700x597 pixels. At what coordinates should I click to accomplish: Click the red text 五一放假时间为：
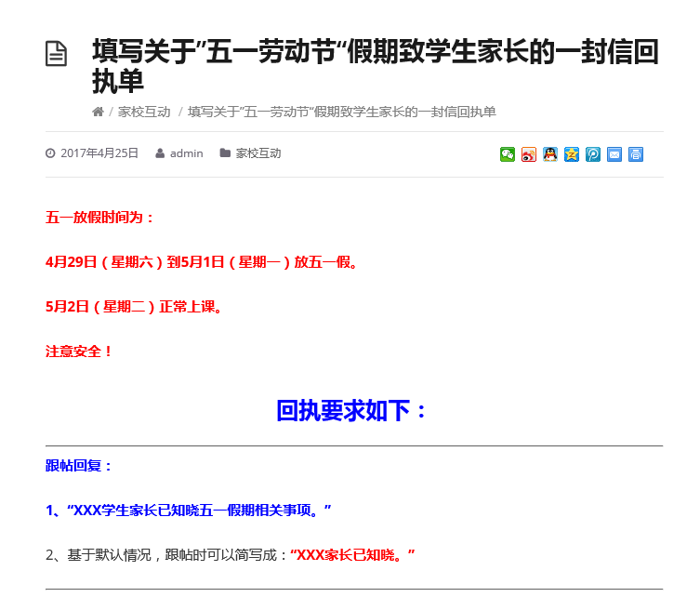[100, 218]
